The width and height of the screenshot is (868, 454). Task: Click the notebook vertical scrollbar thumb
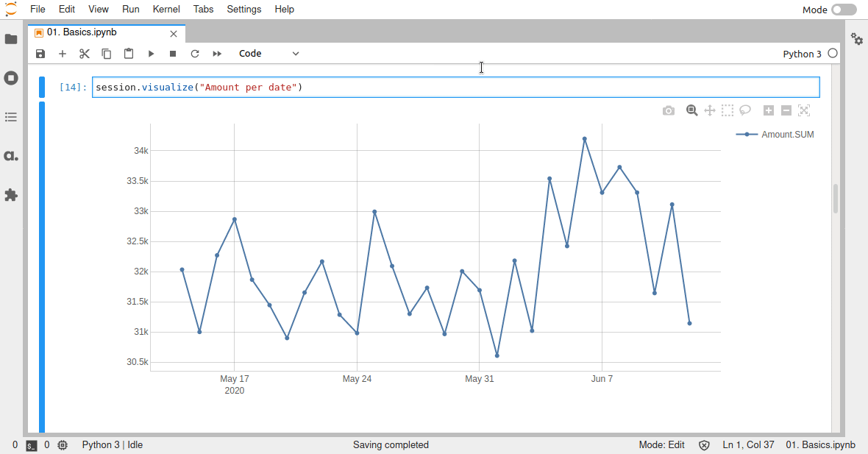point(836,198)
